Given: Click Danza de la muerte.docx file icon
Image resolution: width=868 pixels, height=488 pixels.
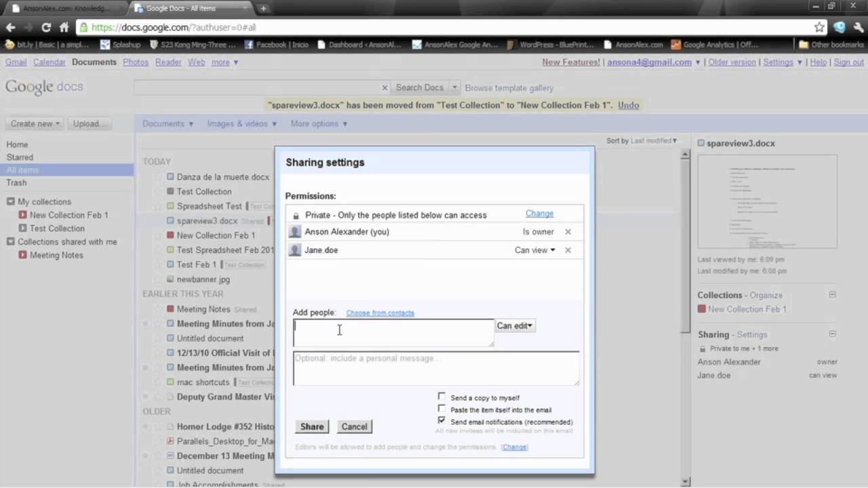Looking at the screenshot, I should pyautogui.click(x=171, y=177).
